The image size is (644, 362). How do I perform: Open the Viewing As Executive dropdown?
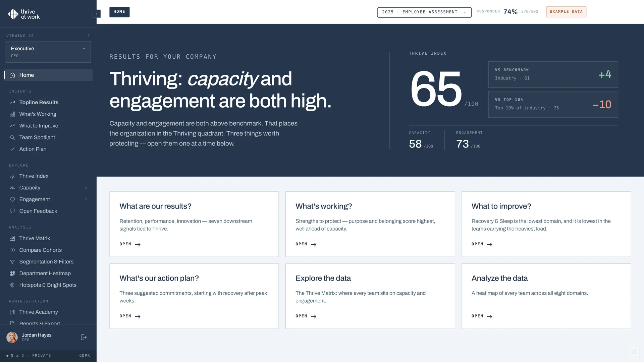point(48,52)
